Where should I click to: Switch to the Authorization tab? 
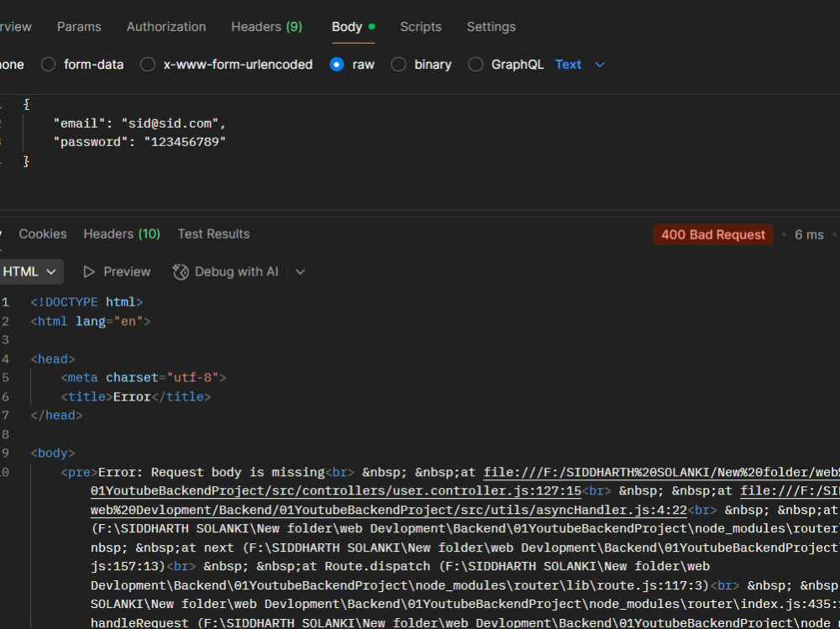pyautogui.click(x=166, y=27)
